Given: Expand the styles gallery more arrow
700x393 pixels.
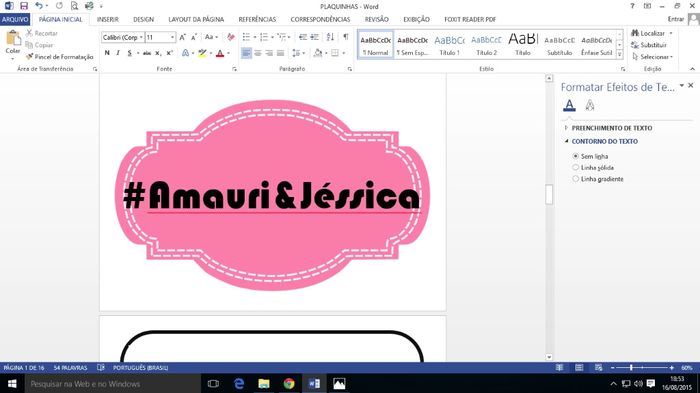Looking at the screenshot, I should point(620,54).
